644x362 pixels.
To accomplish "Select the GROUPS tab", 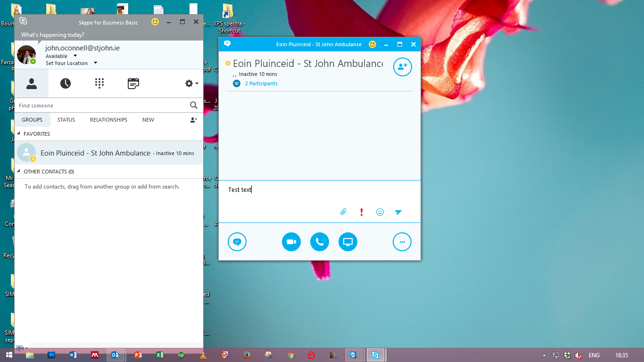I will click(x=32, y=120).
